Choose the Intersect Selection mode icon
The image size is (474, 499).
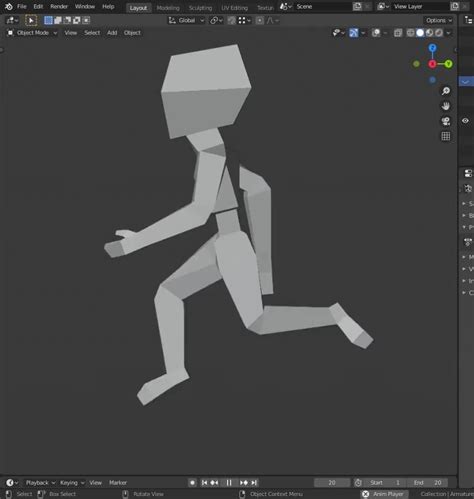point(86,20)
